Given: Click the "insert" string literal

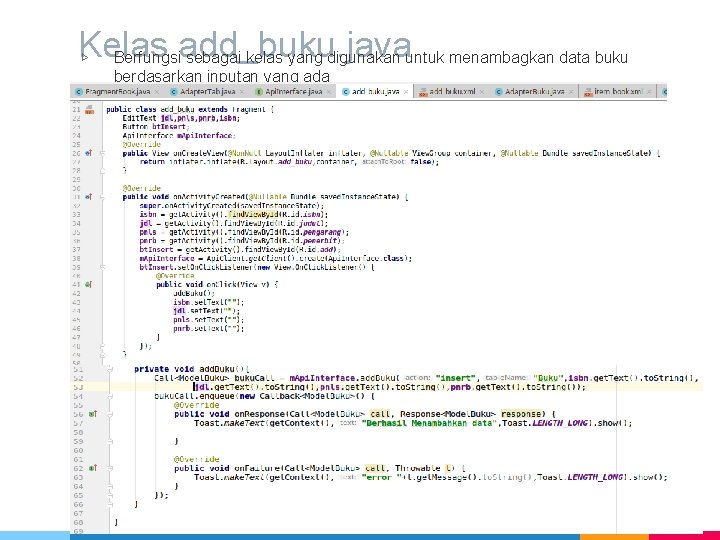Looking at the screenshot, I should tap(456, 378).
